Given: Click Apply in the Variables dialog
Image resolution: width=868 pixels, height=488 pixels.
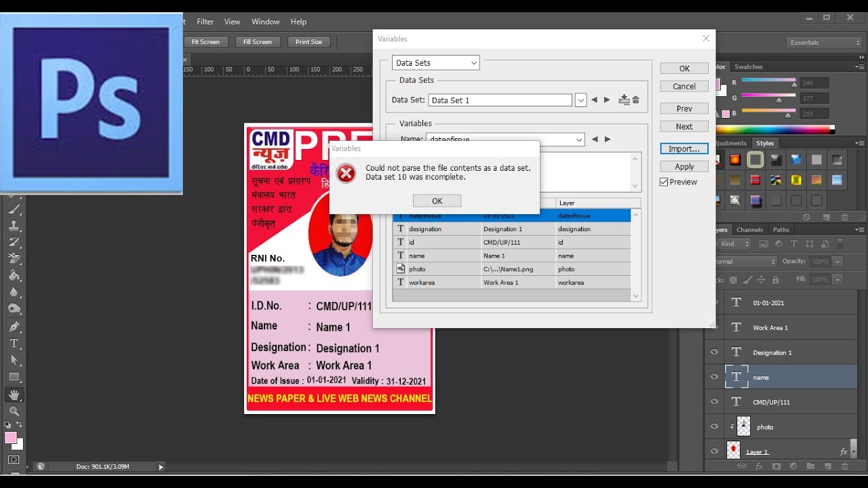Looking at the screenshot, I should pyautogui.click(x=684, y=167).
